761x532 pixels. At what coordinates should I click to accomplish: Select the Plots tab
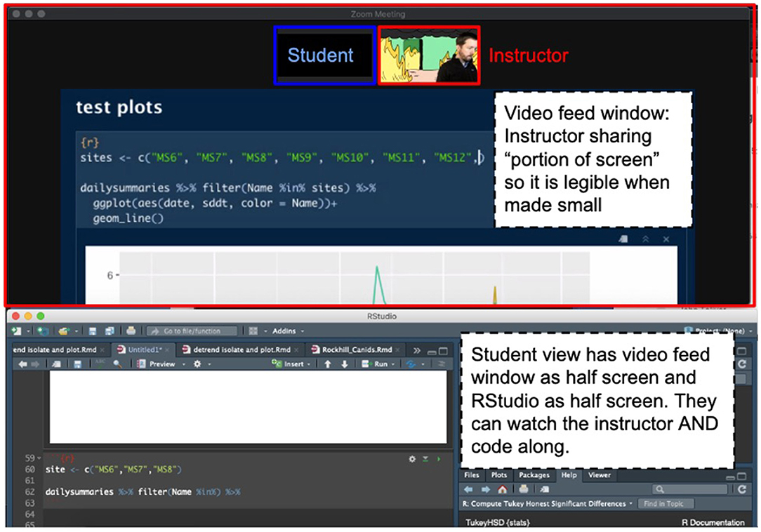pyautogui.click(x=498, y=475)
